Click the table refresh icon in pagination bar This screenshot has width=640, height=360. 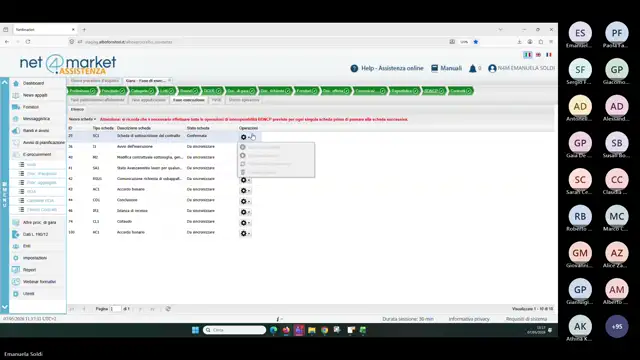(x=168, y=309)
